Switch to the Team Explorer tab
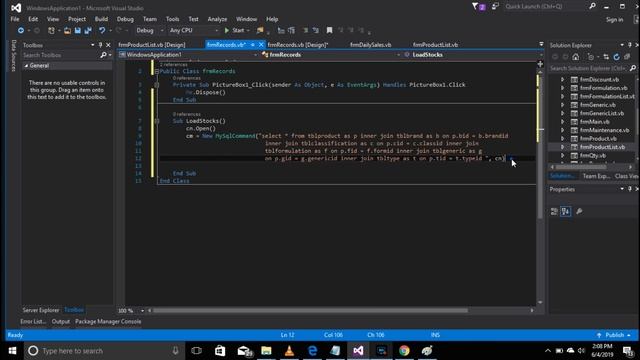The height and width of the screenshot is (360, 640). coord(596,176)
